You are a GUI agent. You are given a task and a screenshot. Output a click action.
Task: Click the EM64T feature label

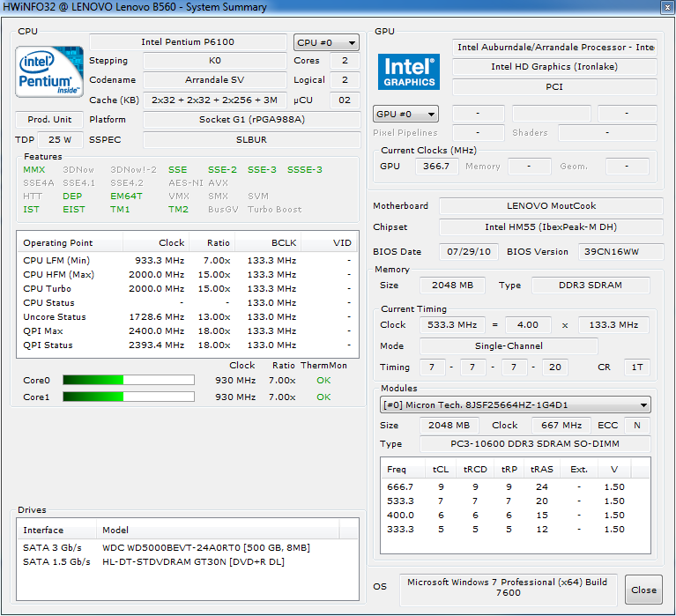click(x=126, y=197)
